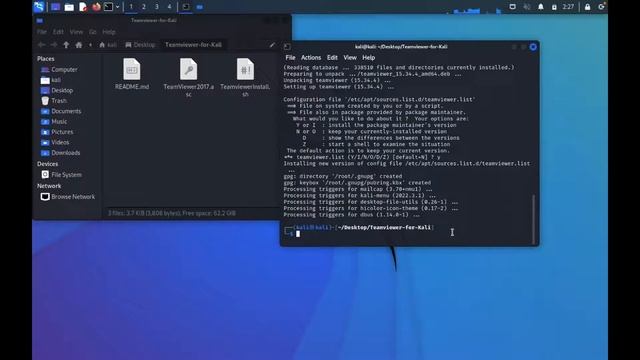Click the display tray icon

[513, 7]
